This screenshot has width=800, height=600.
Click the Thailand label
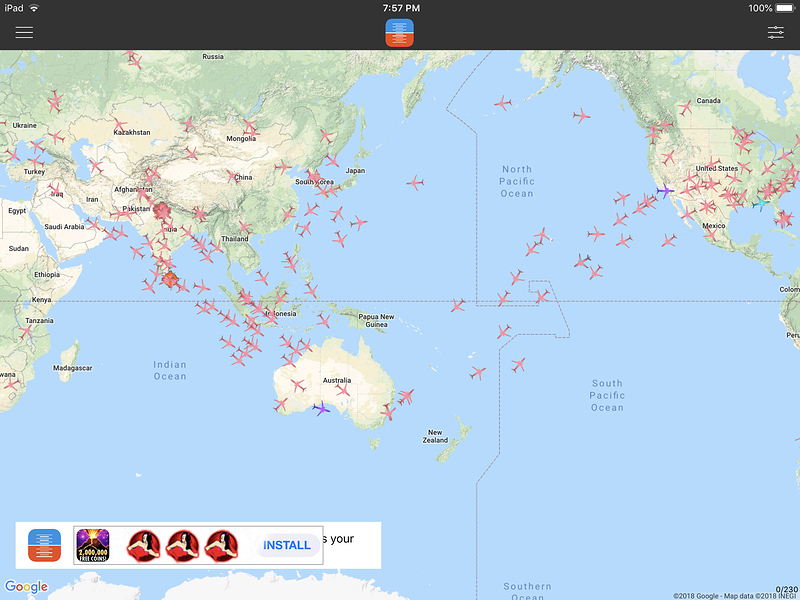235,239
